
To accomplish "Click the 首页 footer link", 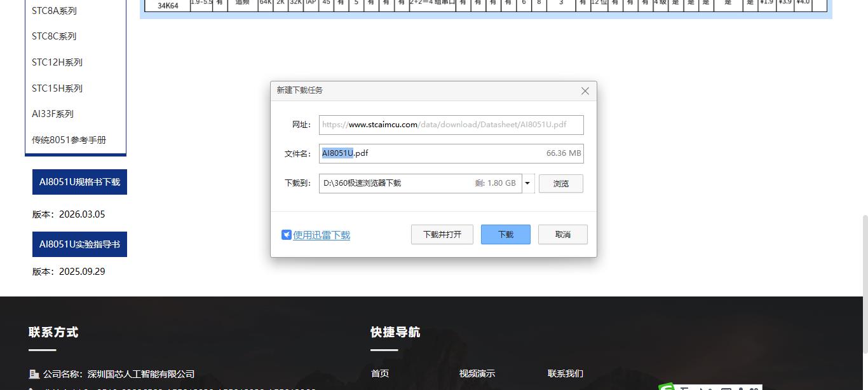I will click(x=380, y=373).
